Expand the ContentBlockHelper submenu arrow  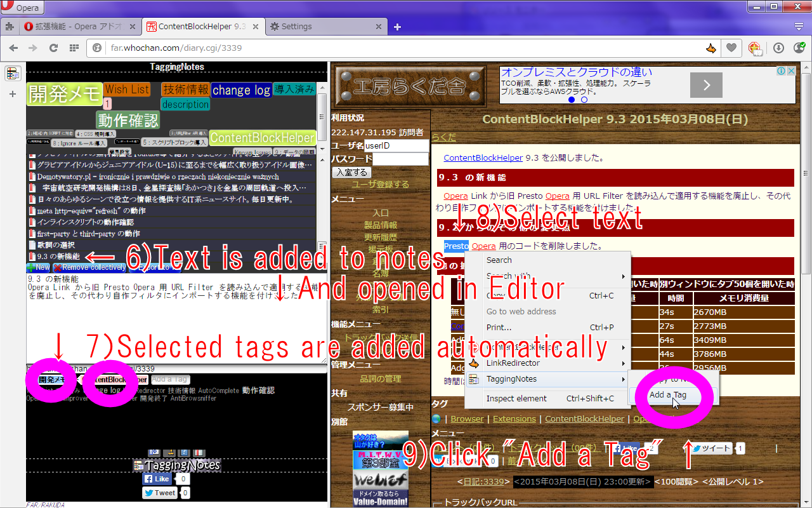coord(624,347)
